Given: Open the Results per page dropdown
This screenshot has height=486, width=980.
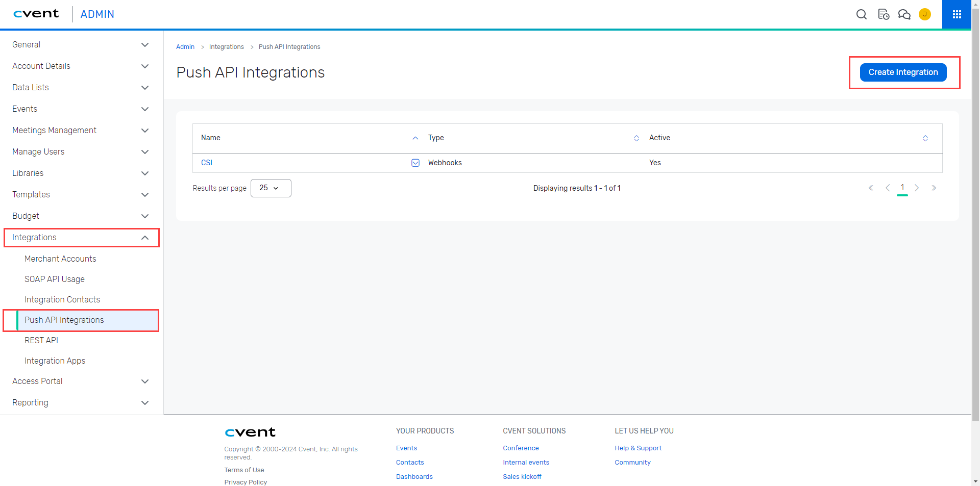Looking at the screenshot, I should click(271, 188).
